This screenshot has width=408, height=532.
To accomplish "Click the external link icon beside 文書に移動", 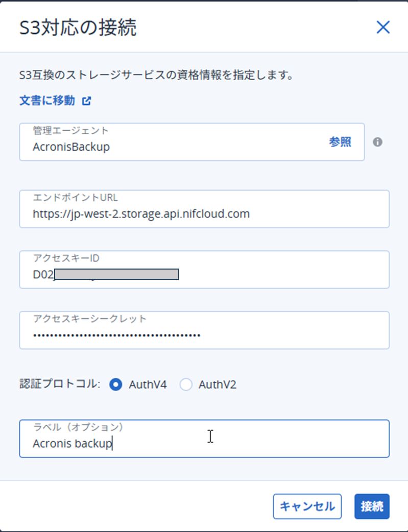I will pyautogui.click(x=87, y=101).
